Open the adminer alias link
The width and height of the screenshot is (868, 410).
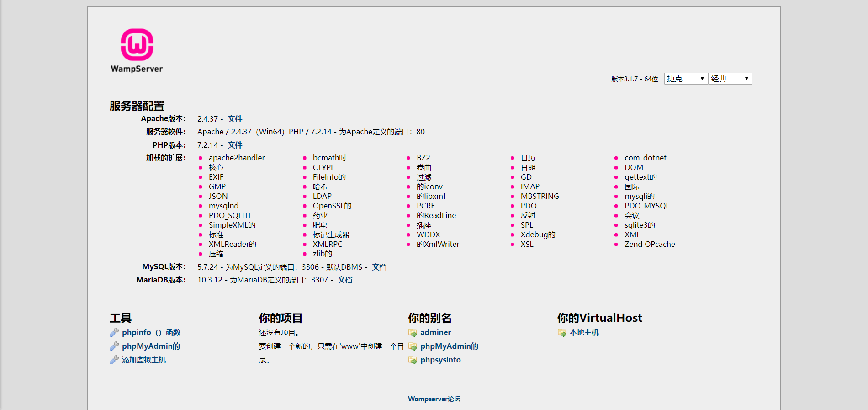coord(435,332)
